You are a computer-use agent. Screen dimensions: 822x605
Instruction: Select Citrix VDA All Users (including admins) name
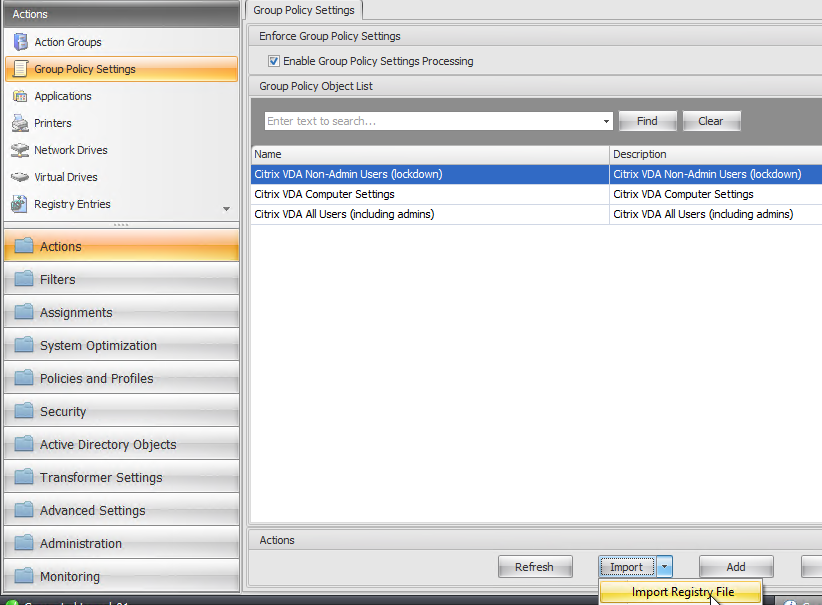pyautogui.click(x=430, y=214)
